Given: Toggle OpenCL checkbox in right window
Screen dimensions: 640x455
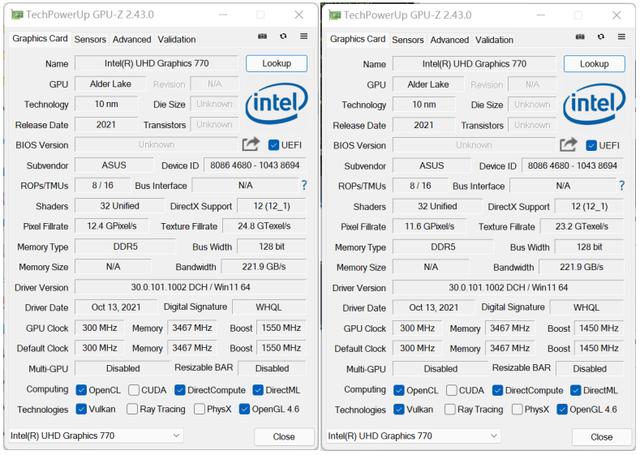Looking at the screenshot, I should [x=399, y=391].
